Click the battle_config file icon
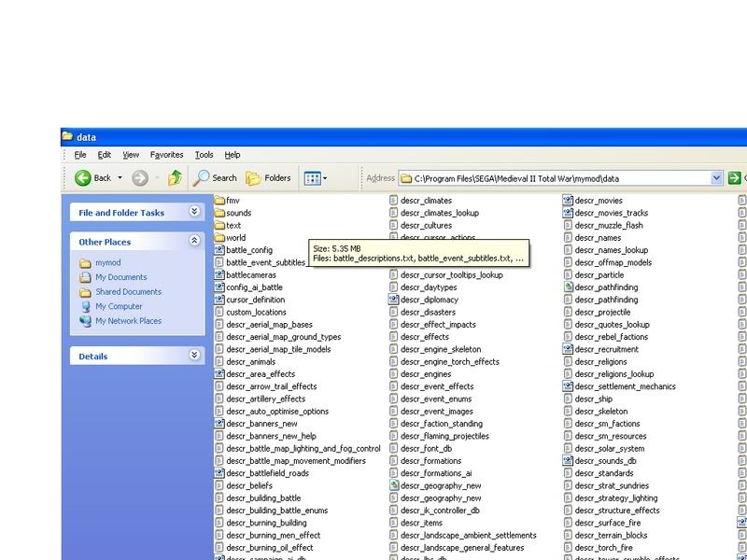 click(x=219, y=250)
